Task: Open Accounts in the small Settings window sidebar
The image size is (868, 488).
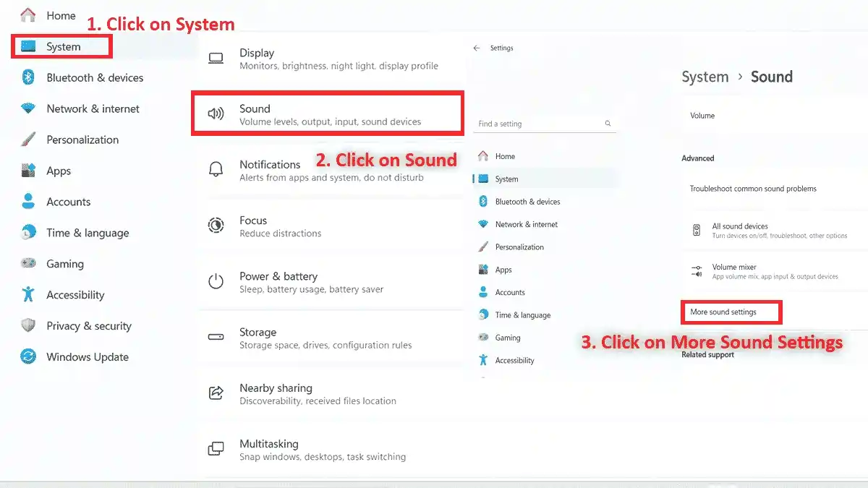Action: (x=510, y=292)
